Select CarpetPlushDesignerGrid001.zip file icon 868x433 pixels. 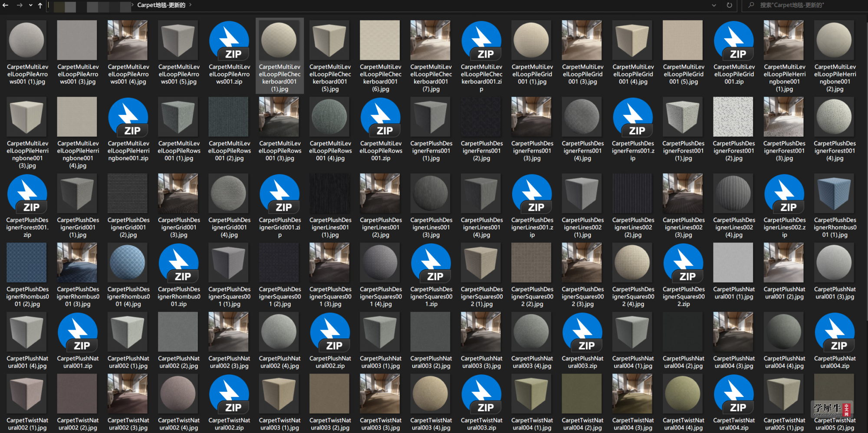pyautogui.click(x=279, y=194)
